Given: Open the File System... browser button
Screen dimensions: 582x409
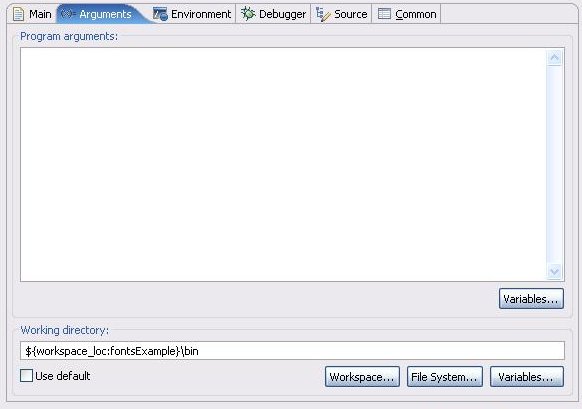Looking at the screenshot, I should point(445,377).
